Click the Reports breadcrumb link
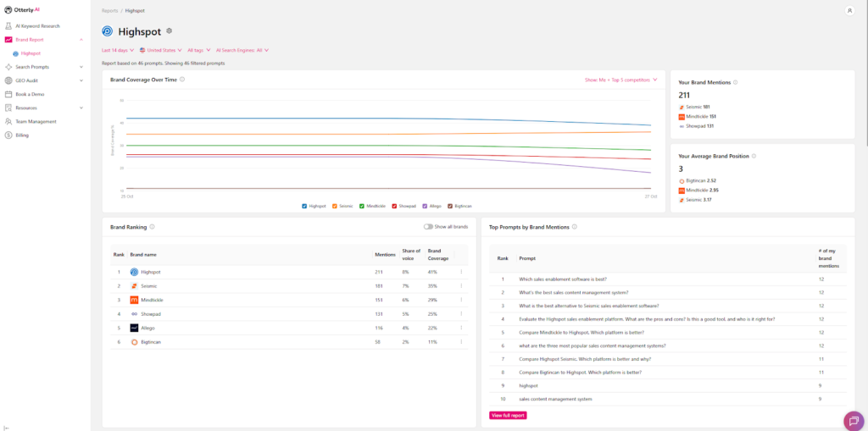The image size is (868, 431). pyautogui.click(x=110, y=10)
